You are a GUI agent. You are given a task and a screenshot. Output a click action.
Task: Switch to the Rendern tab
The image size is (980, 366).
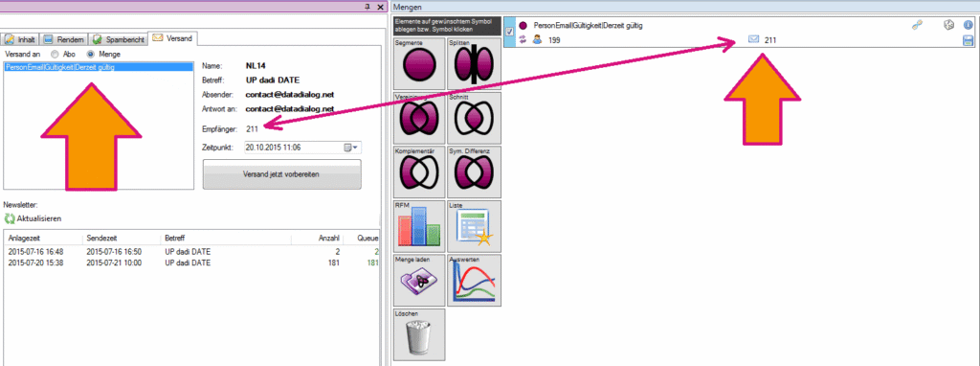[63, 39]
